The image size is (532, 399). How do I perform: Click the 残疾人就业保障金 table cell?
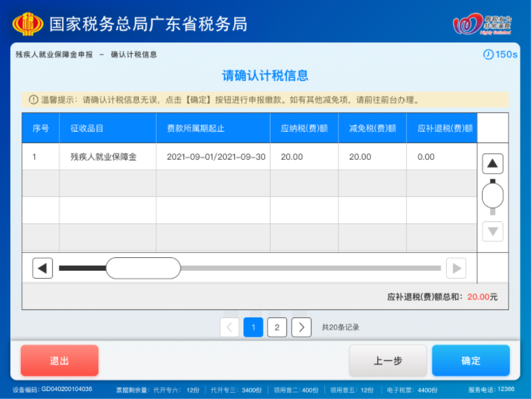(107, 157)
